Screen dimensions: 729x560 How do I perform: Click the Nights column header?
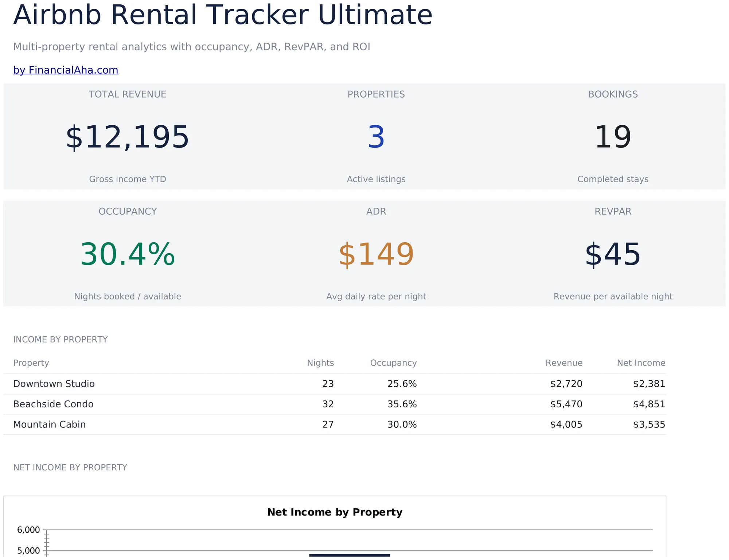(320, 363)
